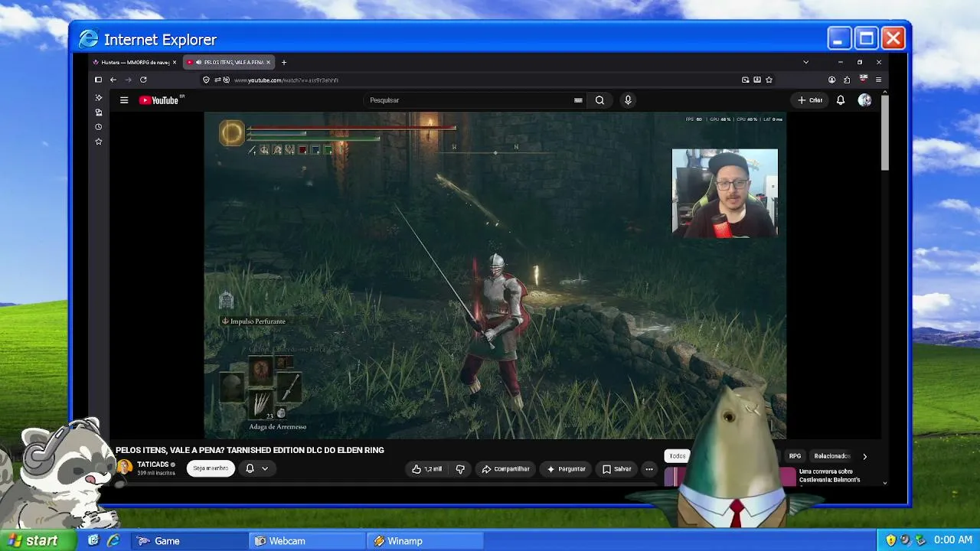The height and width of the screenshot is (551, 980).
Task: Open the TATICADS channel avatar
Action: pos(124,468)
